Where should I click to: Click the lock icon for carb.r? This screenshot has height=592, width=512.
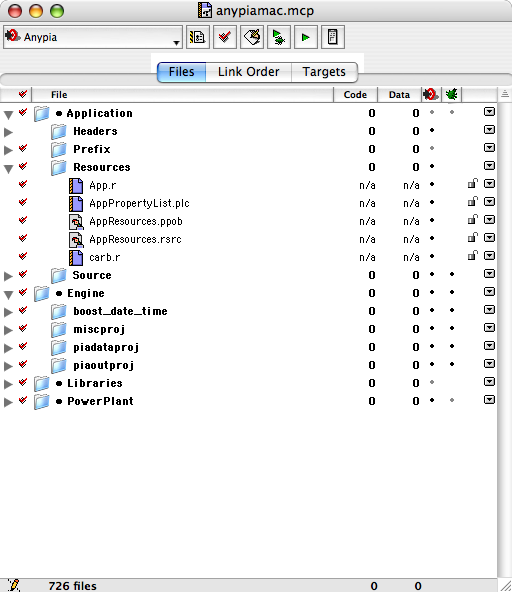click(x=472, y=256)
